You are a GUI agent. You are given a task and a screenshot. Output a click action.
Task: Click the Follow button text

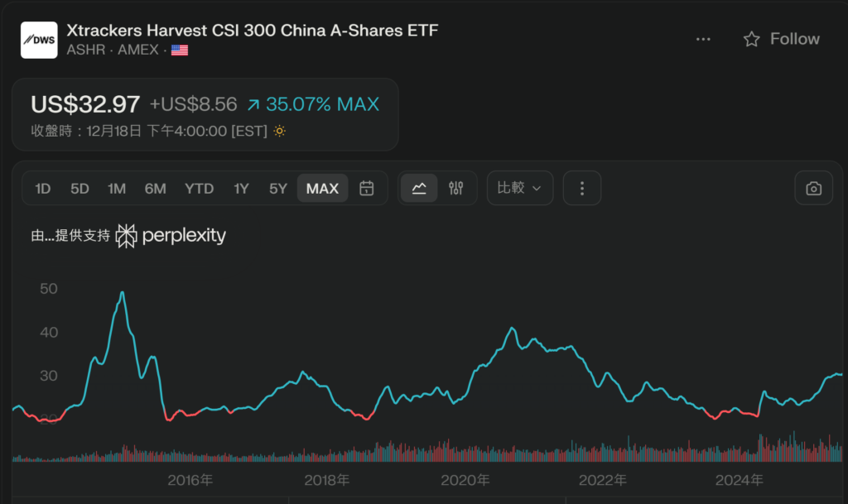[794, 39]
